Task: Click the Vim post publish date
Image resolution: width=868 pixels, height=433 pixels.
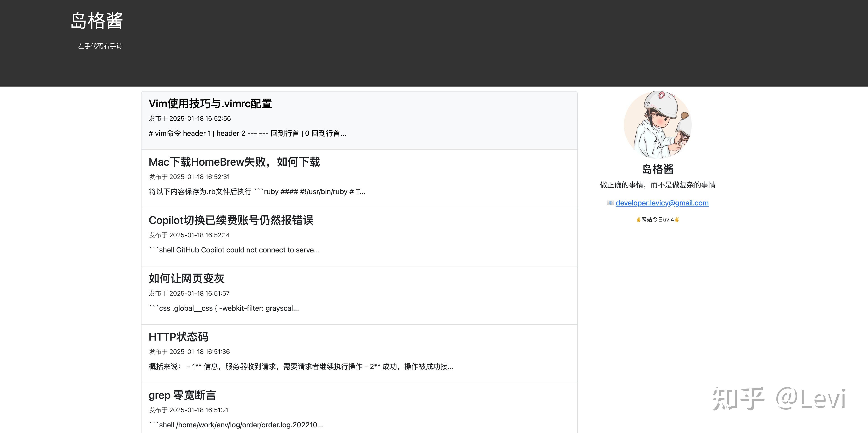Action: (189, 118)
